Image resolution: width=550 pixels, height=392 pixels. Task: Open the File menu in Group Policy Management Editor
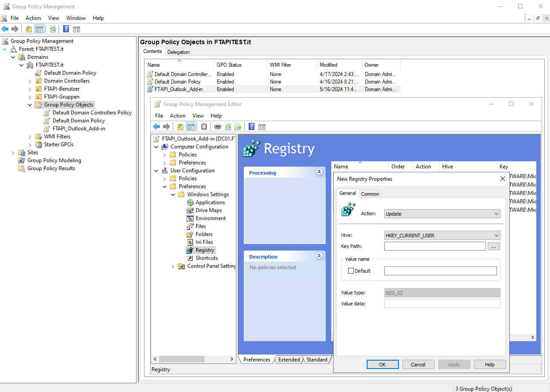click(159, 116)
